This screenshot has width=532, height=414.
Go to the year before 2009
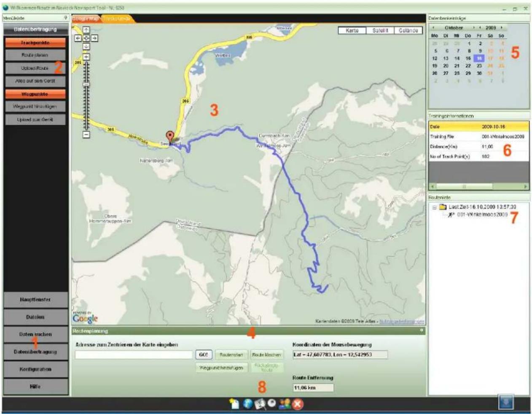480,28
